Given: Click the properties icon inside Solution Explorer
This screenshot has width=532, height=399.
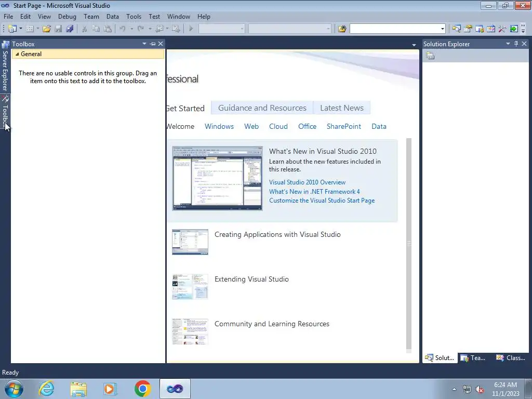Looking at the screenshot, I should [x=430, y=56].
